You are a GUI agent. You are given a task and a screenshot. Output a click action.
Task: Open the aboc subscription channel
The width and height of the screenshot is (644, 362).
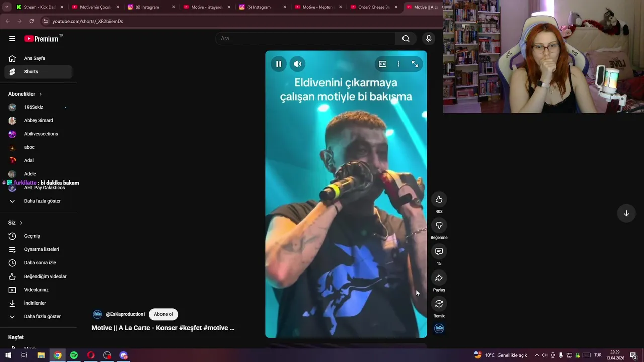(x=38, y=147)
